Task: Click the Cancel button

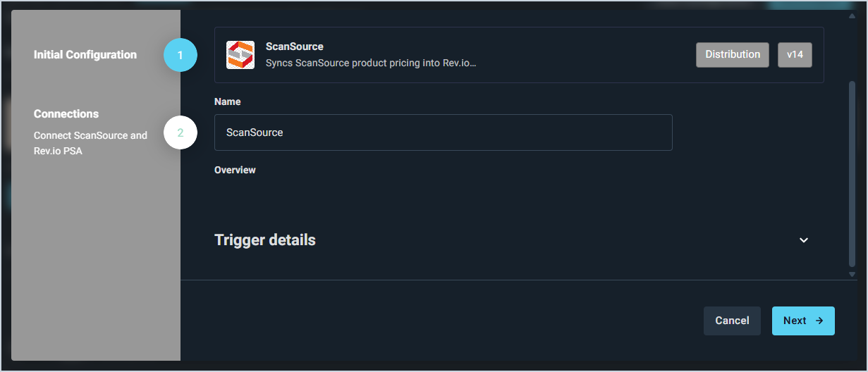Action: tap(732, 321)
